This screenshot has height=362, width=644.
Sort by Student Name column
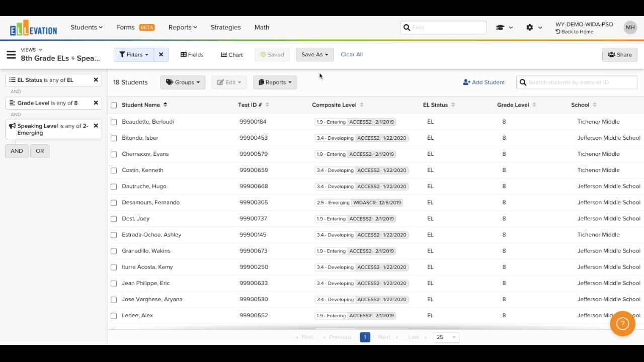[144, 105]
